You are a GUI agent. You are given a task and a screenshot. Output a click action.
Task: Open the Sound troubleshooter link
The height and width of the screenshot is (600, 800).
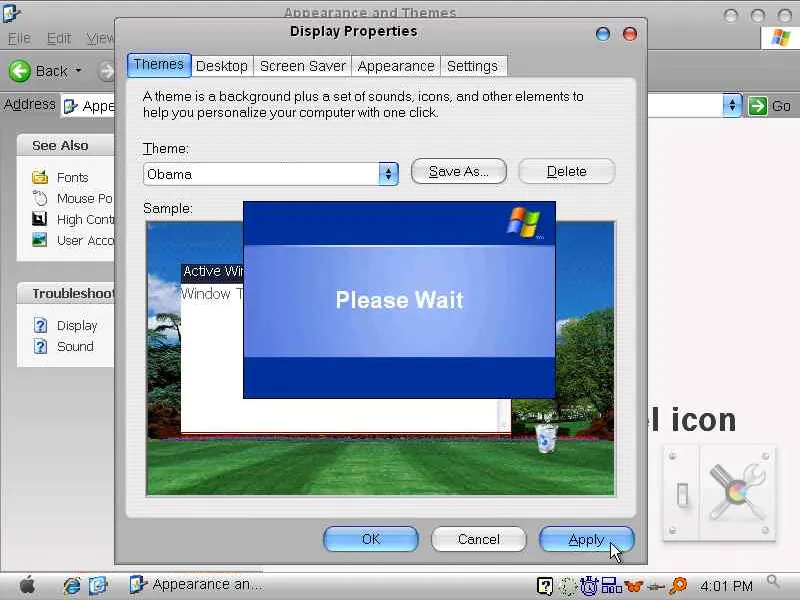(x=75, y=346)
